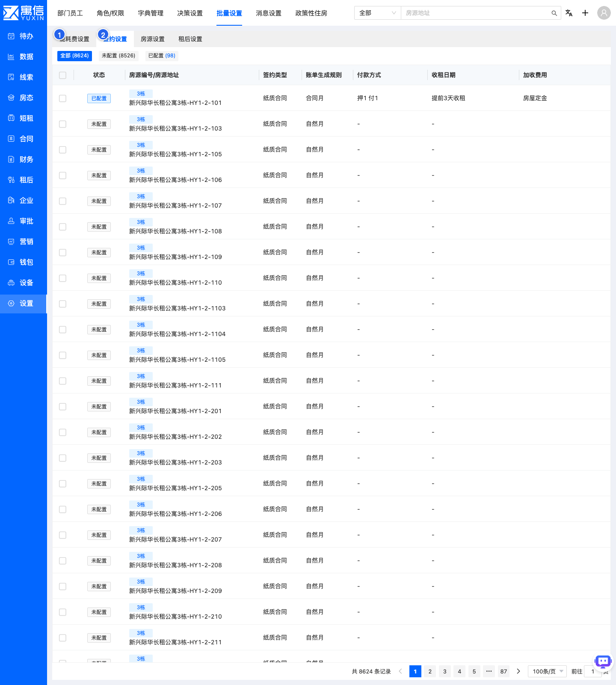Viewport: 616px width, 685px height.
Task: Click the 寓信 YUXIN logo
Action: [x=24, y=13]
